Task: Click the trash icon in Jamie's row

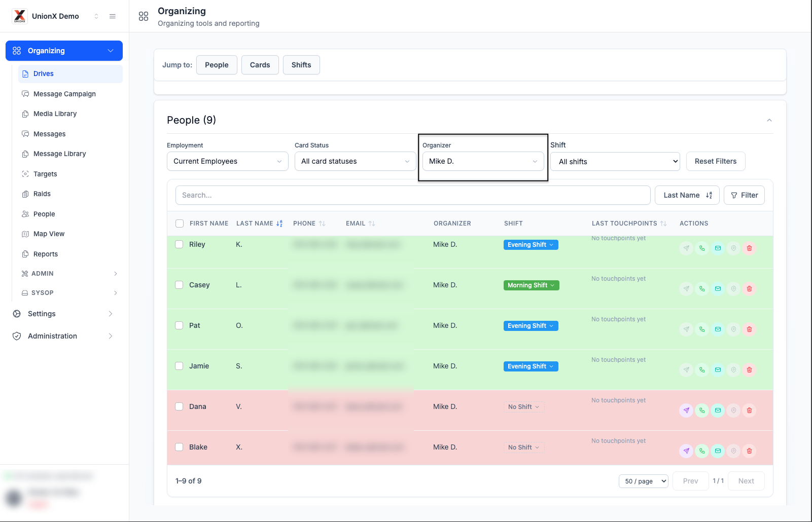Action: tap(749, 370)
